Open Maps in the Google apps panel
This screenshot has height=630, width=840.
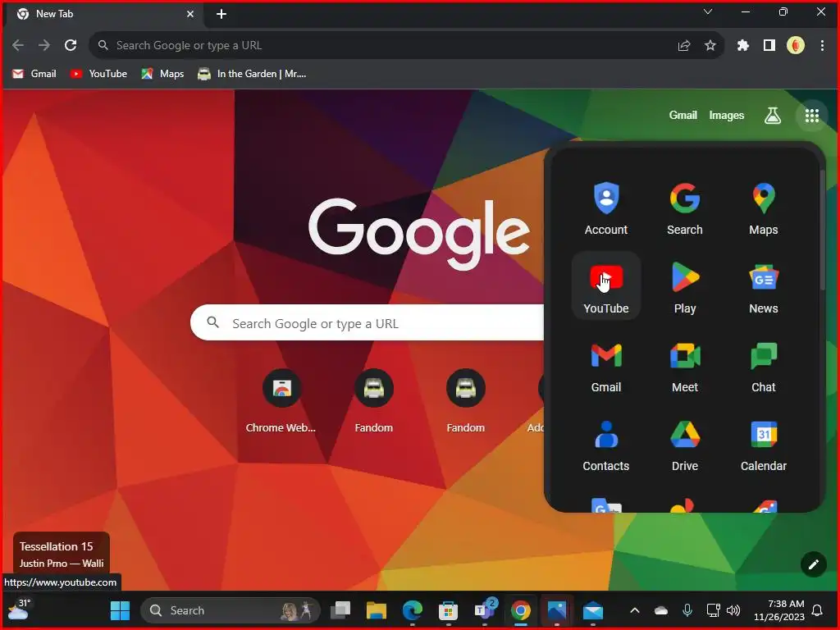[x=764, y=208]
